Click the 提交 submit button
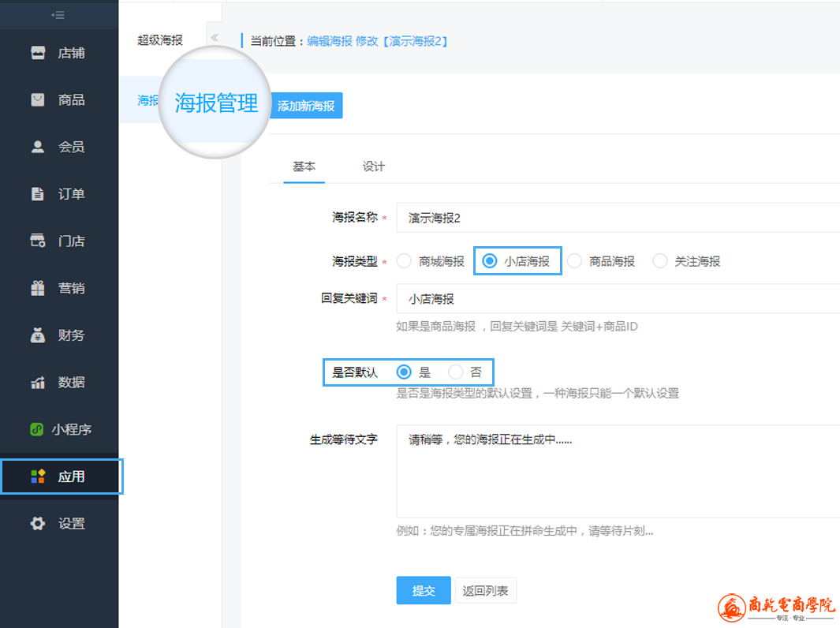This screenshot has width=840, height=628. click(x=424, y=590)
